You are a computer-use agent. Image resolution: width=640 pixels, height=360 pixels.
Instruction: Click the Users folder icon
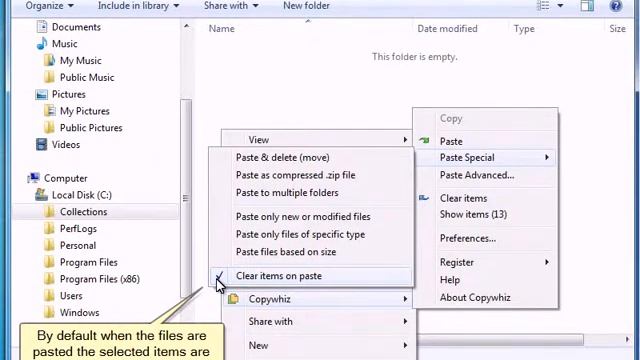(49, 296)
